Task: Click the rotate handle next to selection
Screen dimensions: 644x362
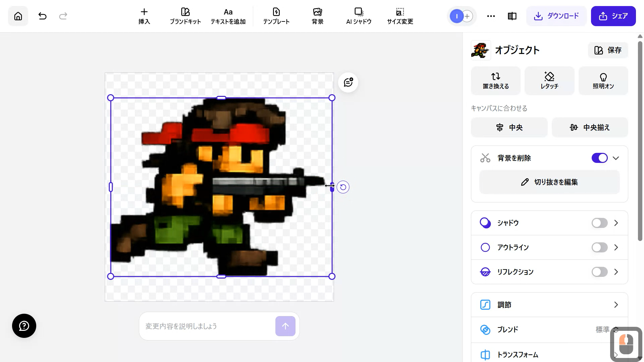Action: point(343,187)
